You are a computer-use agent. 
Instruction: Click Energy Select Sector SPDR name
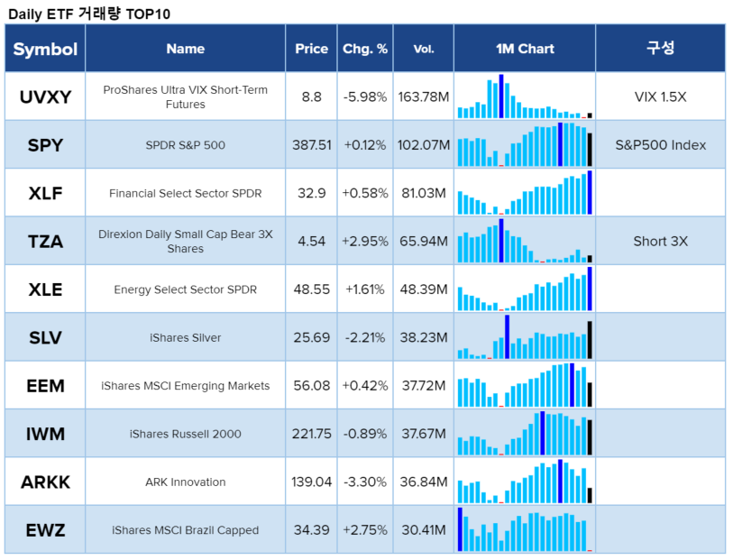[x=186, y=289]
